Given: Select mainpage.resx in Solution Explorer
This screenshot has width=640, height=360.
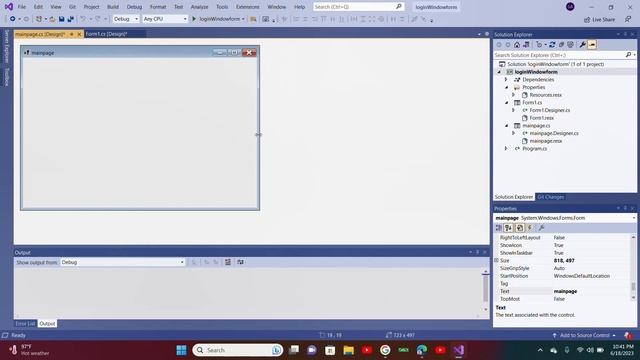Looking at the screenshot, I should click(x=546, y=141).
